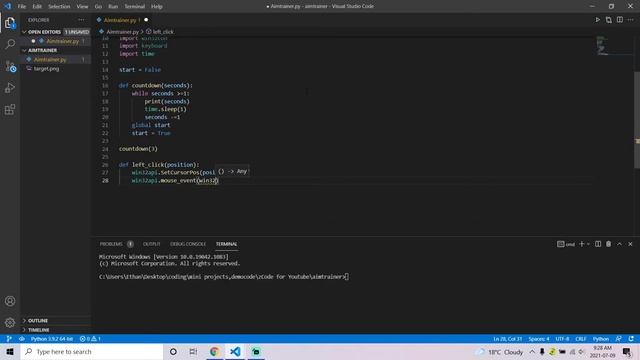The height and width of the screenshot is (360, 640).
Task: Open editor More Actions ellipsis
Action: point(631,20)
